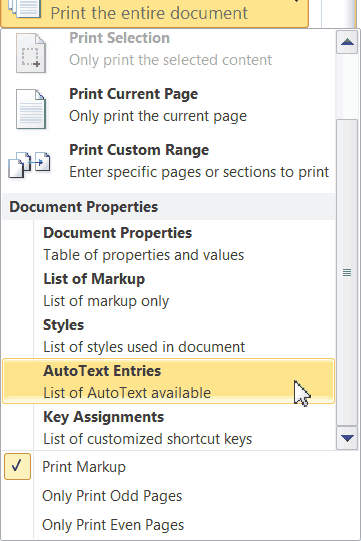The image size is (361, 541).
Task: Choose Key Assignments option
Action: tap(168, 427)
